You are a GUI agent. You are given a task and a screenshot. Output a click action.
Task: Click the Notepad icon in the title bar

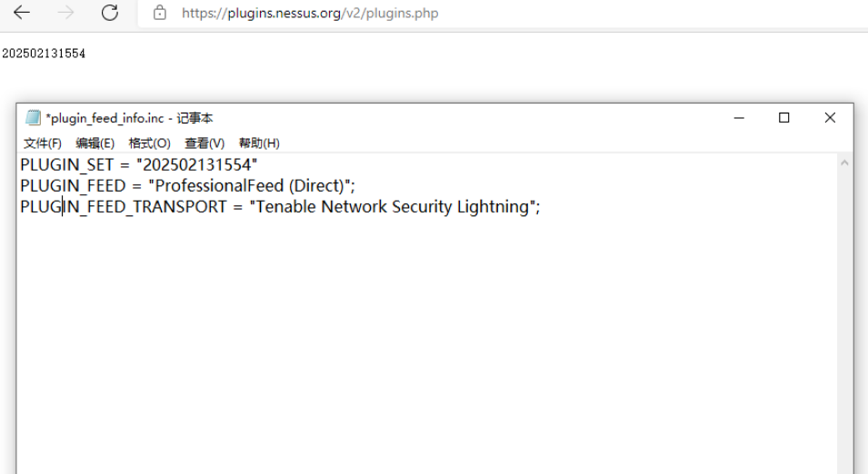[x=34, y=117]
